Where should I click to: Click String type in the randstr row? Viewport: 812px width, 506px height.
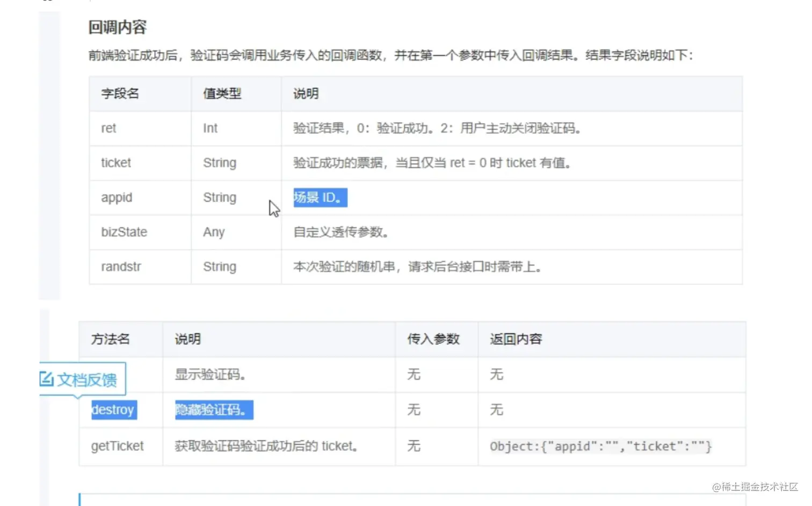220,267
